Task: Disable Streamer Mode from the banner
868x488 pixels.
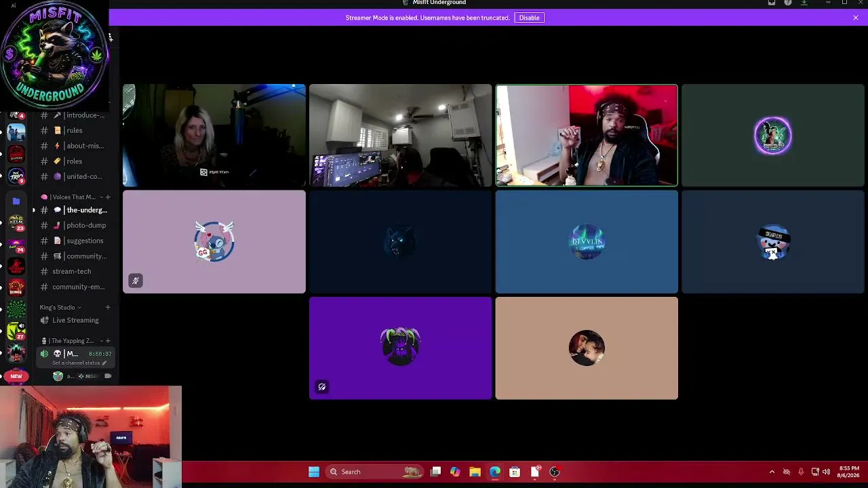Action: click(x=529, y=18)
